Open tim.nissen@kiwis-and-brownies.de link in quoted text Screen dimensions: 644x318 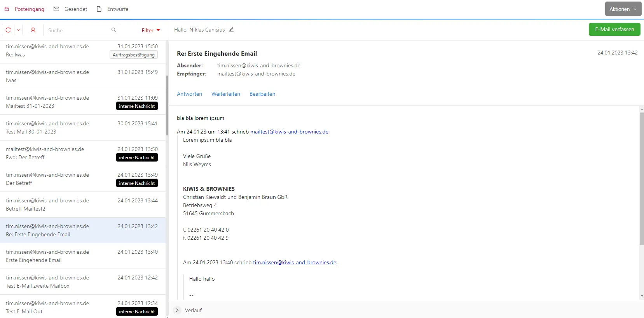pyautogui.click(x=295, y=262)
